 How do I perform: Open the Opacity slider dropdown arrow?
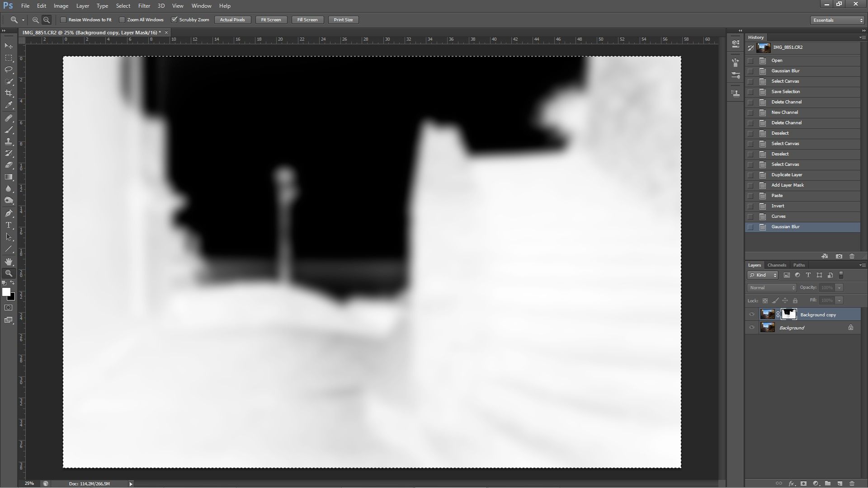click(840, 287)
